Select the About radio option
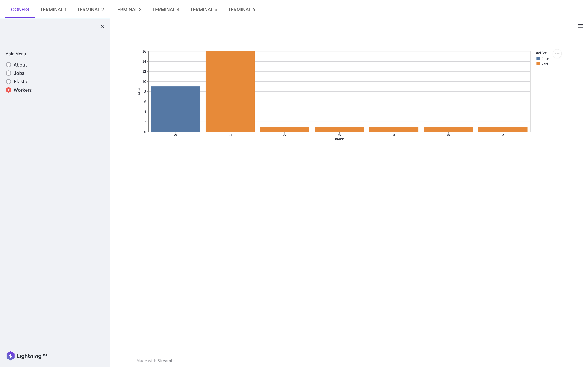588x367 pixels. pos(9,65)
